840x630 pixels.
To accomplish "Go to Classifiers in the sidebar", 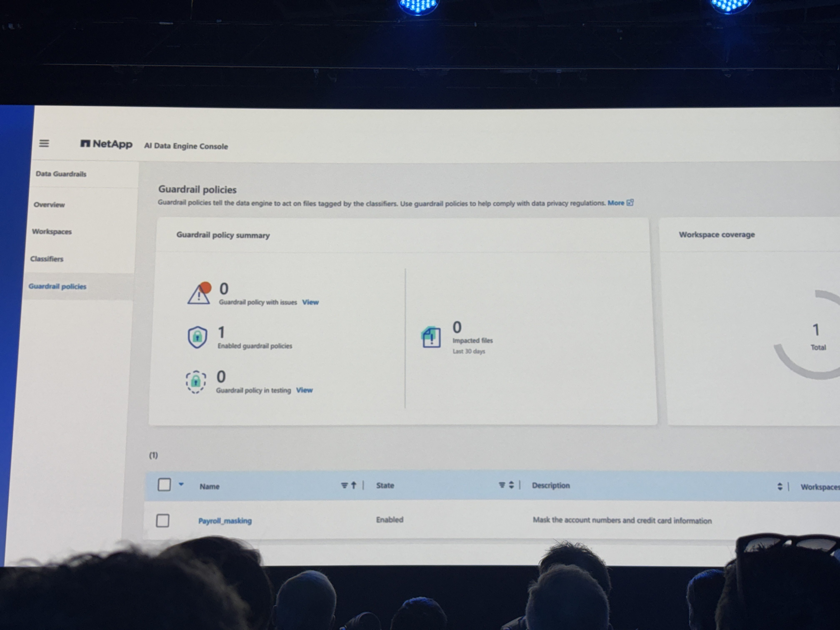I will click(x=47, y=259).
